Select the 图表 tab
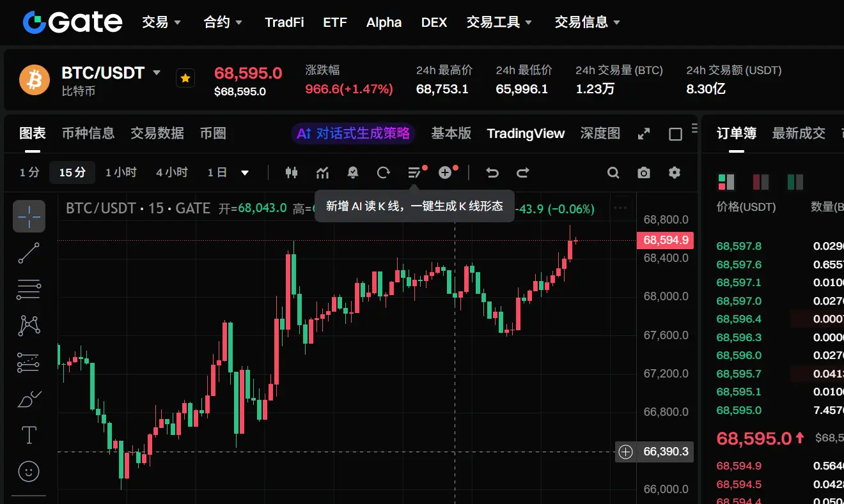 click(x=33, y=134)
